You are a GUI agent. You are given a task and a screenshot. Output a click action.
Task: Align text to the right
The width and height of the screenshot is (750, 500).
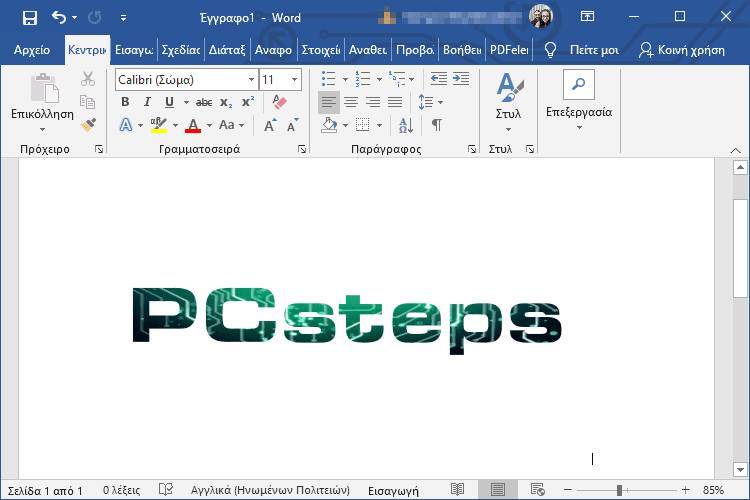click(373, 102)
